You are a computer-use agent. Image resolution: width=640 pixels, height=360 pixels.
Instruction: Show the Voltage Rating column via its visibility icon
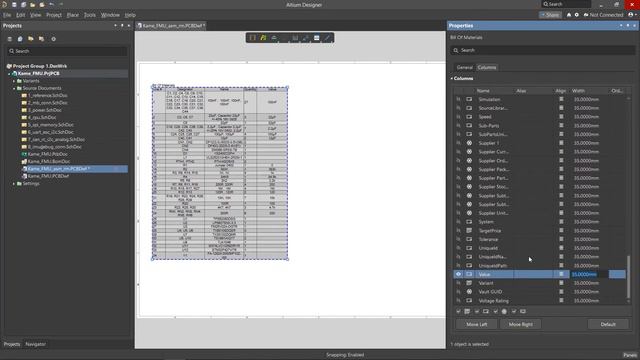[x=458, y=300]
